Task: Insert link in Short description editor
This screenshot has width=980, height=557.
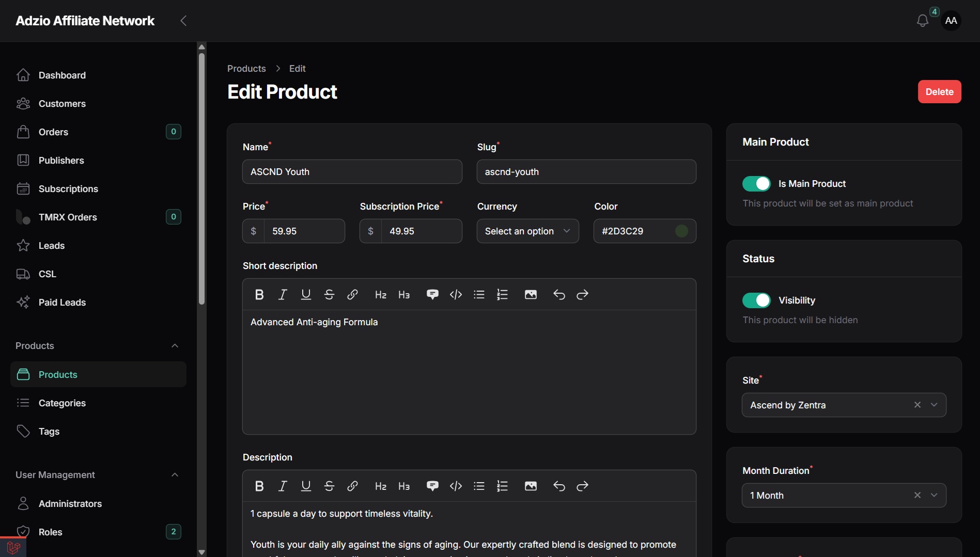Action: (352, 295)
